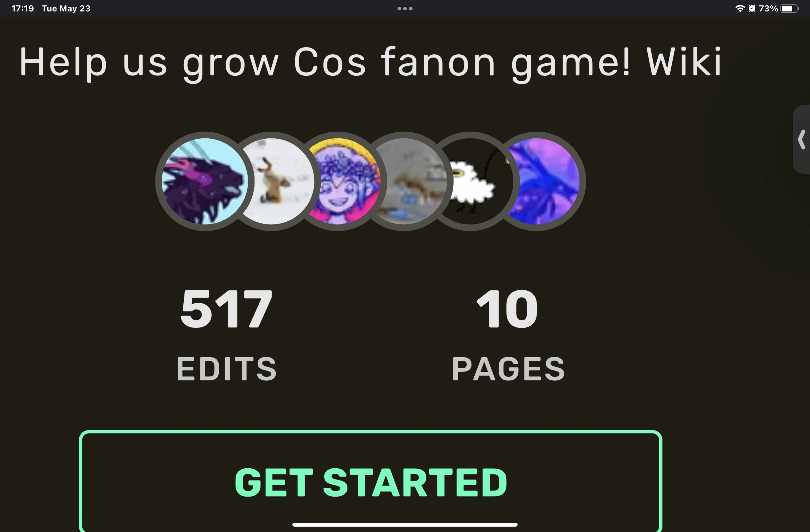Tap the 10 pages count

(x=508, y=309)
